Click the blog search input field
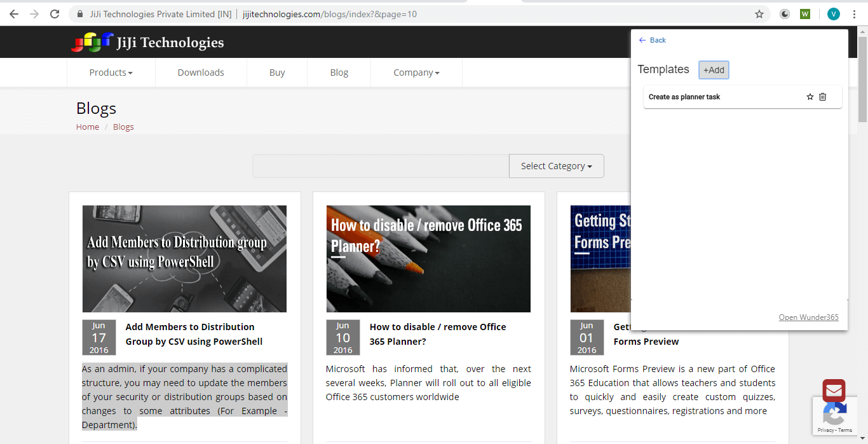This screenshot has height=444, width=868. click(381, 166)
